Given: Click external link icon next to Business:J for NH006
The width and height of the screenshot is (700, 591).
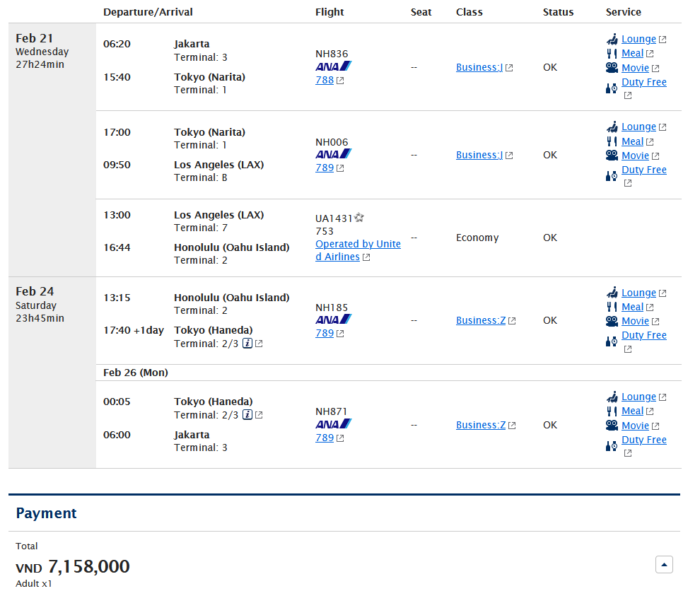Looking at the screenshot, I should tap(509, 156).
